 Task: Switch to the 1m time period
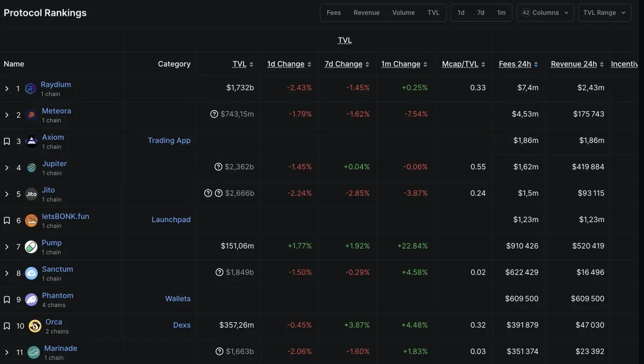(x=501, y=13)
